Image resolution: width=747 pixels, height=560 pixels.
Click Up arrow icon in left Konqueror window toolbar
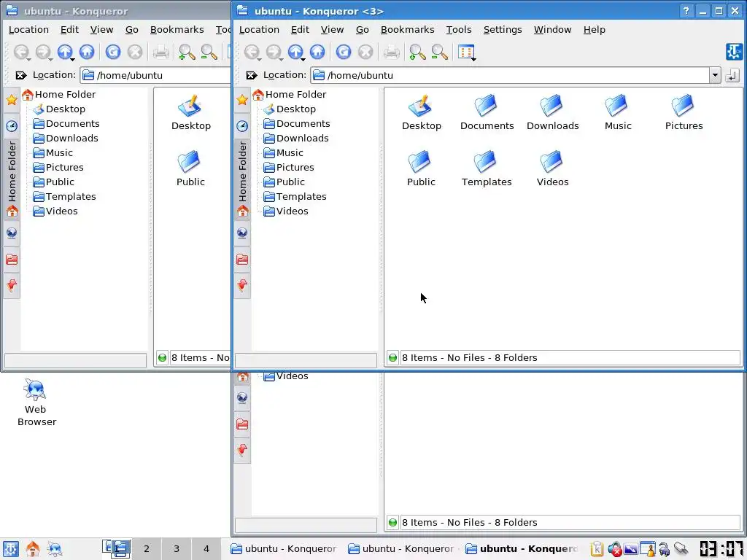(65, 52)
